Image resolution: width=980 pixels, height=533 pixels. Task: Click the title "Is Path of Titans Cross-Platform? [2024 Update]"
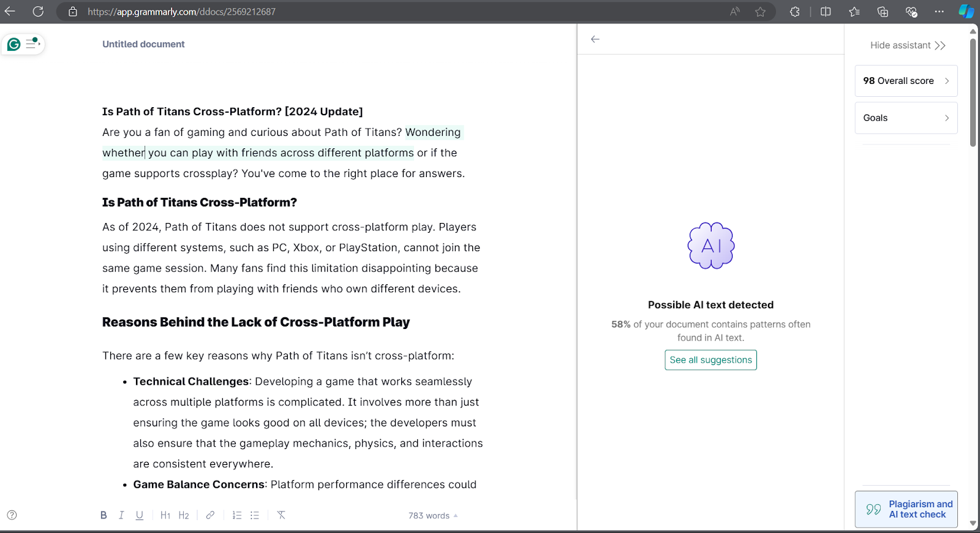pos(233,112)
